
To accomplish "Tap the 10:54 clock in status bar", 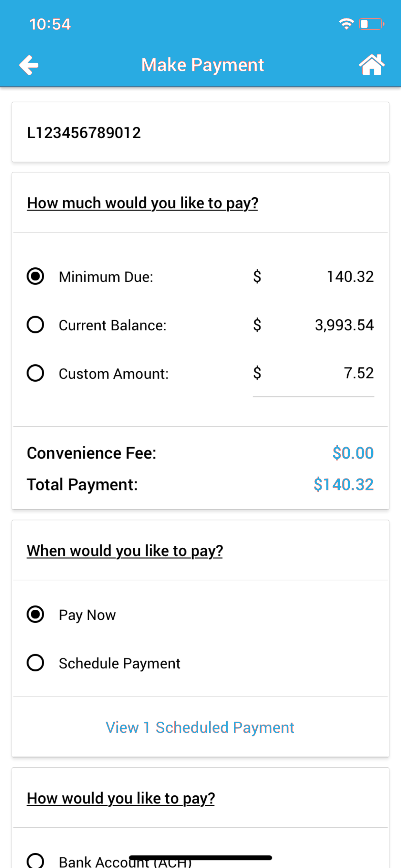I will click(50, 24).
